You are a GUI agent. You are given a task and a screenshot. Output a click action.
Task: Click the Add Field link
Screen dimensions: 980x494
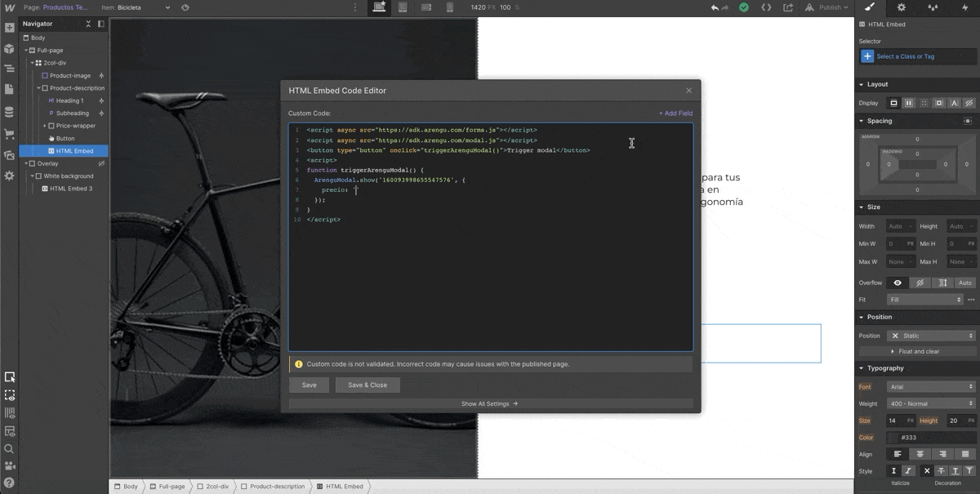click(x=675, y=113)
